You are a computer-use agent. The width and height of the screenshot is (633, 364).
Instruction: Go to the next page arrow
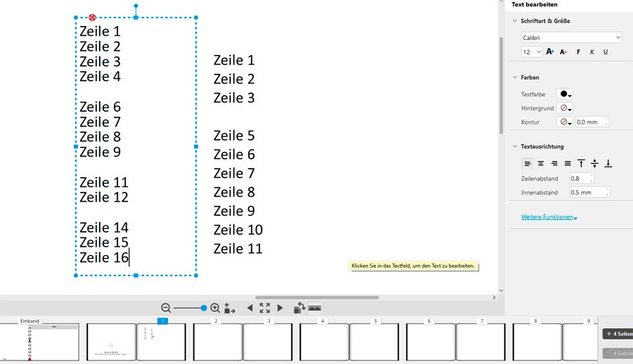[280, 308]
